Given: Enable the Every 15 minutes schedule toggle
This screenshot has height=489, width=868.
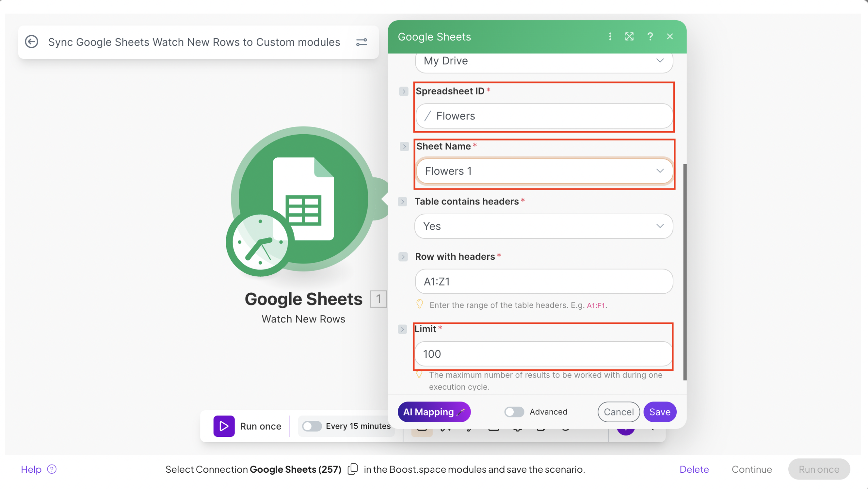Looking at the screenshot, I should (312, 426).
